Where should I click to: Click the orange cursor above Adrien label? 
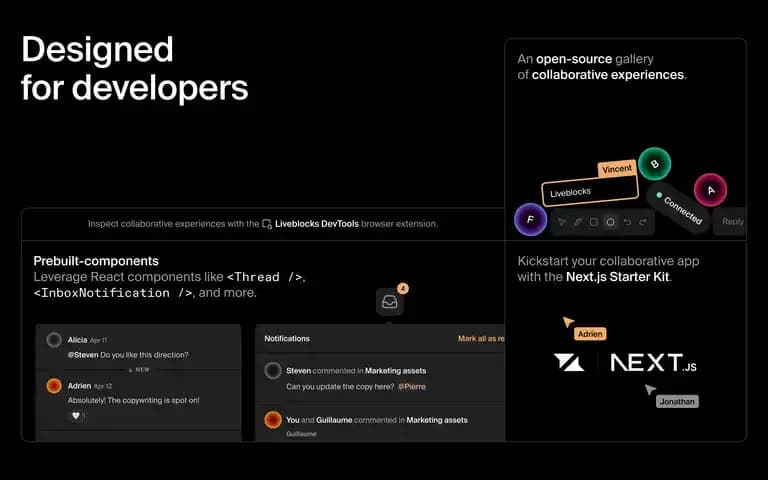568,322
